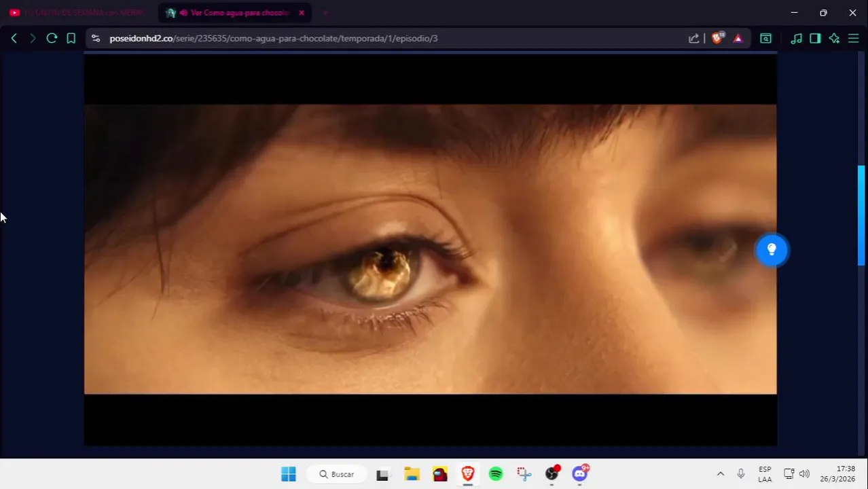Click the blue lightbulb floating button
This screenshot has width=868, height=489.
pyautogui.click(x=772, y=250)
